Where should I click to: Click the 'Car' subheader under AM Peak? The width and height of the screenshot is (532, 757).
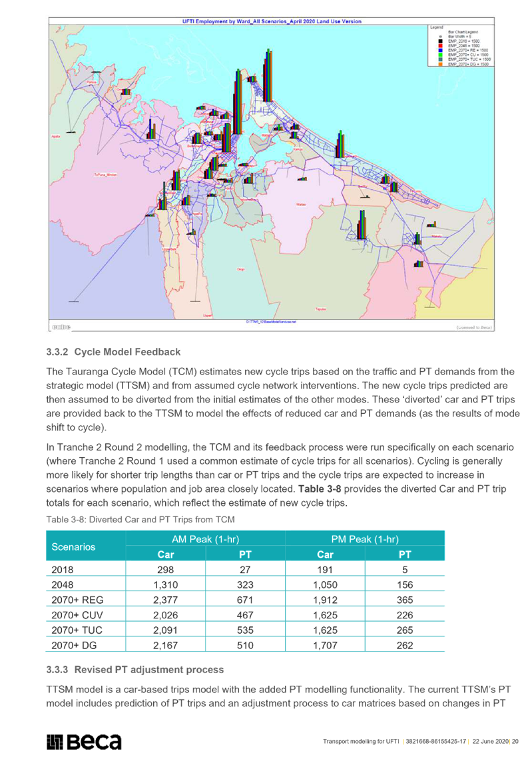pos(165,554)
